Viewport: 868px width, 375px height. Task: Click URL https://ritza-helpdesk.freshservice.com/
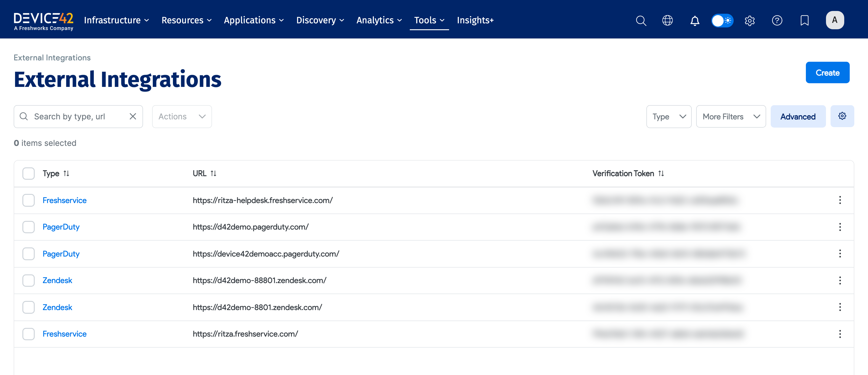click(x=262, y=200)
